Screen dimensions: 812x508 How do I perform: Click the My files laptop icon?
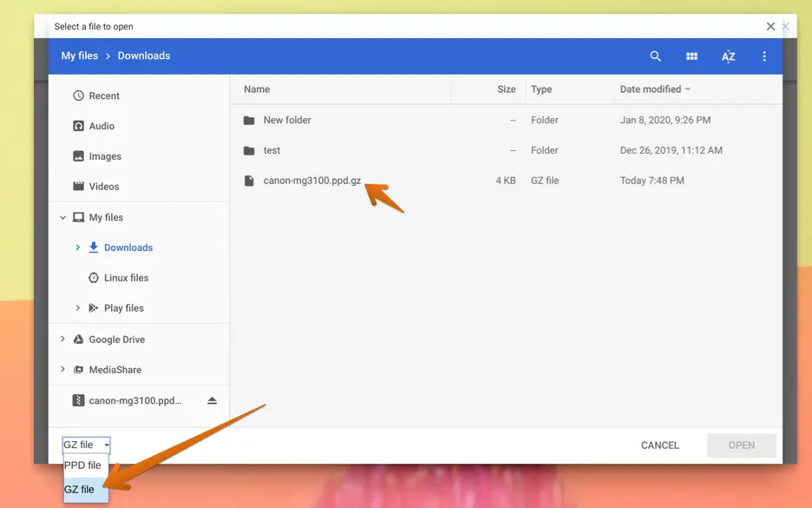point(78,217)
